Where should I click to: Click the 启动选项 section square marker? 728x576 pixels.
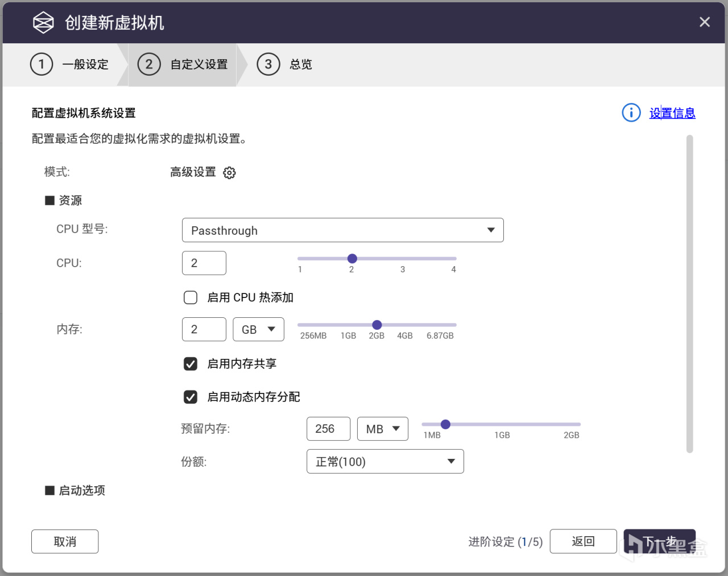coord(50,490)
